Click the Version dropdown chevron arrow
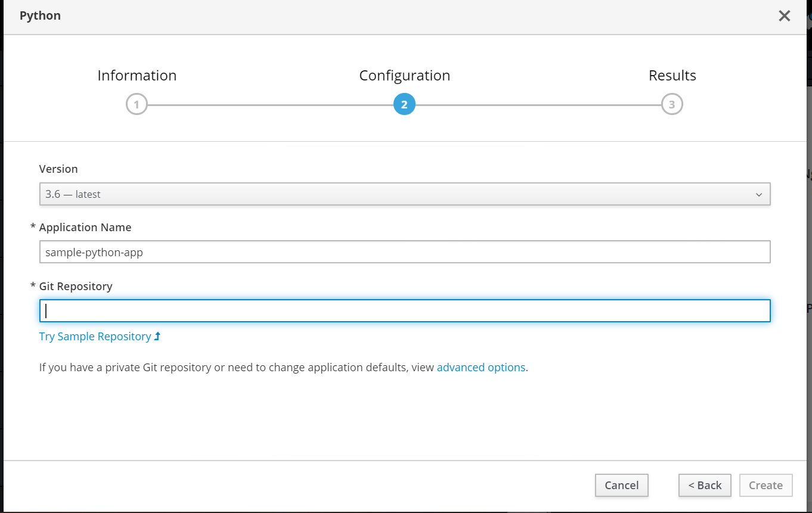 (758, 194)
